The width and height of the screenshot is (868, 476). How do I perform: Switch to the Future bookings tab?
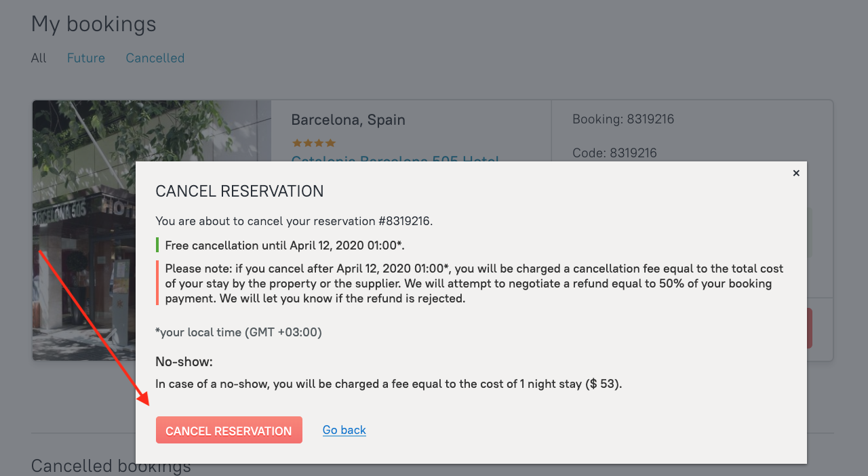pos(85,58)
